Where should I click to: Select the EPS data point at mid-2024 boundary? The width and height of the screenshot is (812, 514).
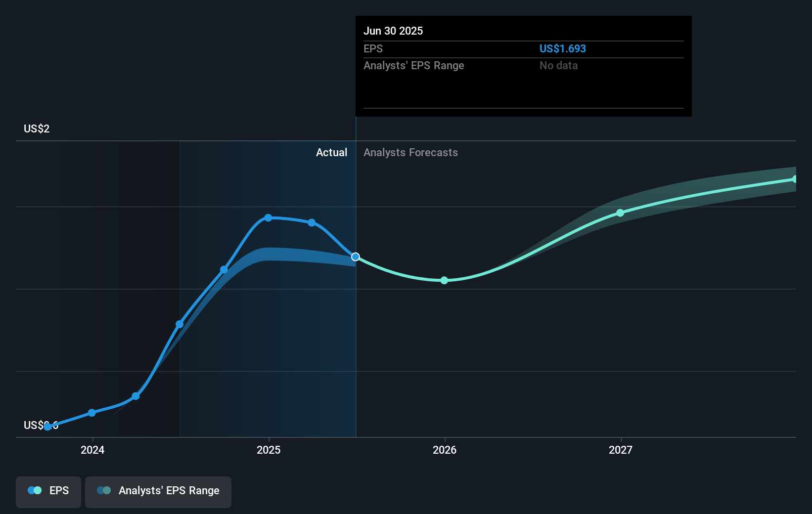point(180,324)
